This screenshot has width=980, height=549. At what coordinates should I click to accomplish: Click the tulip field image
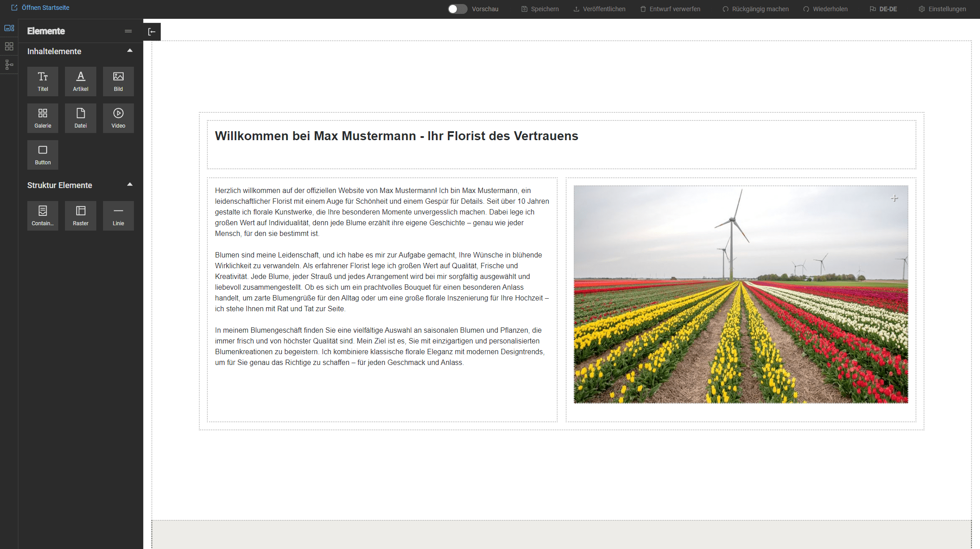click(740, 294)
